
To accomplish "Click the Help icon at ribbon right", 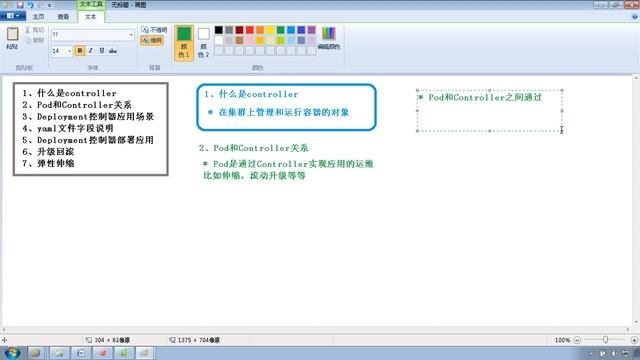I will tap(635, 17).
